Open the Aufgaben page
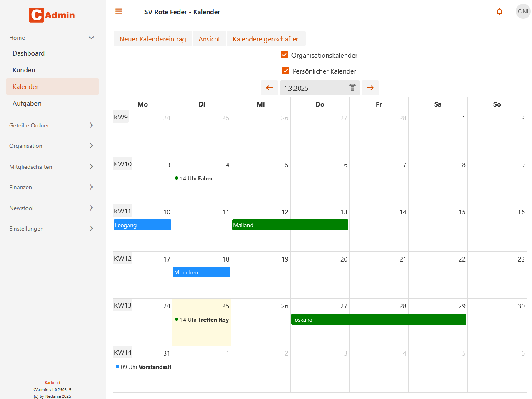The width and height of the screenshot is (532, 399). [x=53, y=103]
